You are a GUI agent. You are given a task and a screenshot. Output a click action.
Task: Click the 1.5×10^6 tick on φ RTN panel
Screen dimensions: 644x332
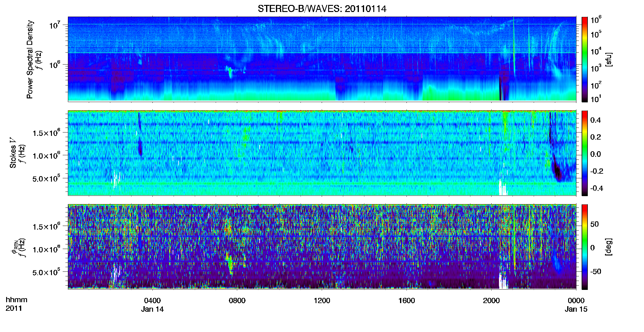[x=46, y=227]
